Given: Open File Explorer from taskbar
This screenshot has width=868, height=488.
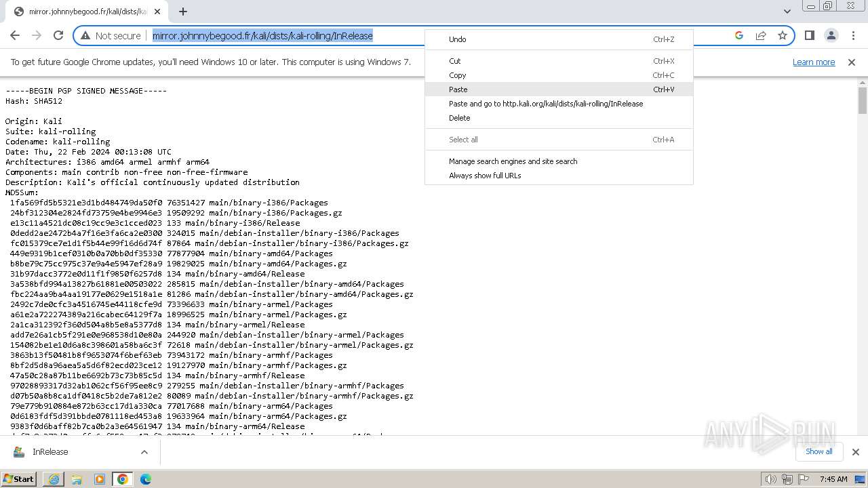Looking at the screenshot, I should [x=77, y=479].
